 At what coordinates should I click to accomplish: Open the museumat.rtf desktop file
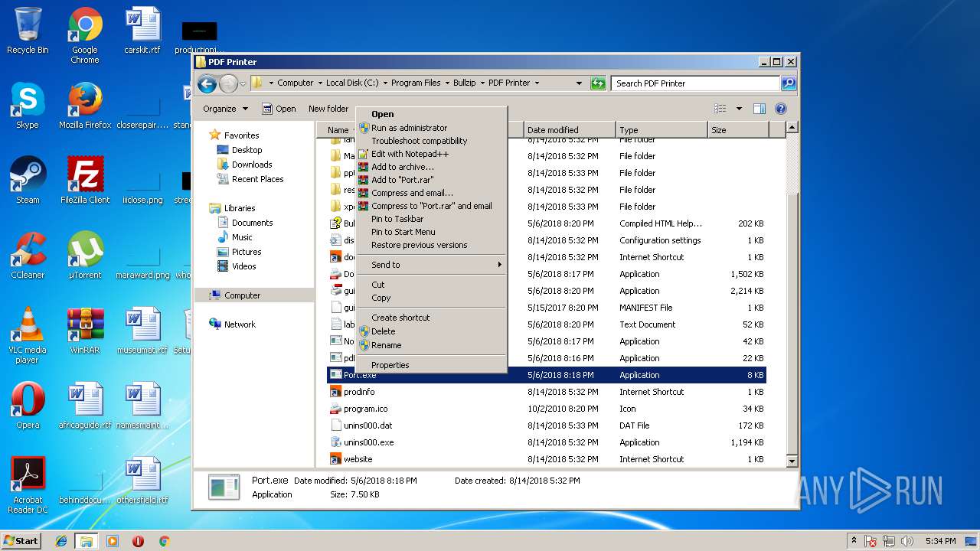[x=142, y=331]
